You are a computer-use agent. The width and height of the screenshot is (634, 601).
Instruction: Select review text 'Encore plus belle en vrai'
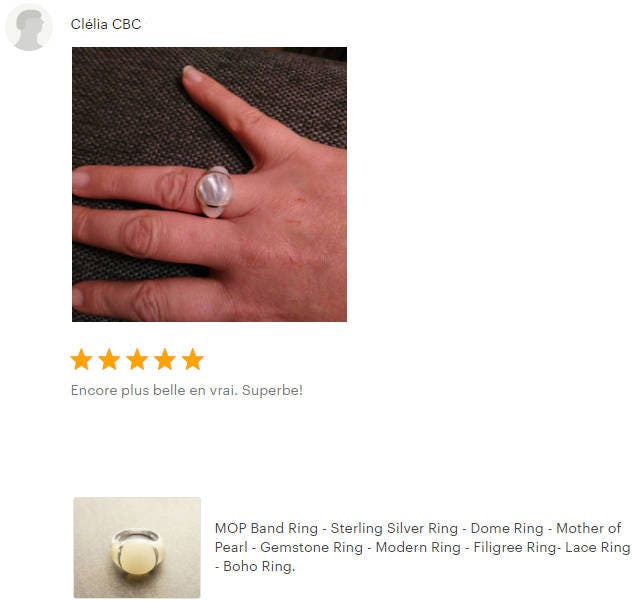154,390
